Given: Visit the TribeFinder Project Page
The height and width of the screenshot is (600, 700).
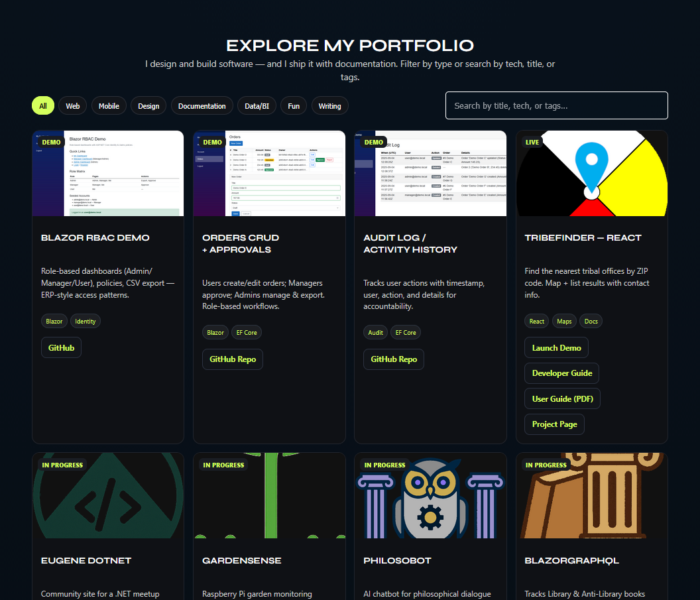Looking at the screenshot, I should (x=554, y=424).
